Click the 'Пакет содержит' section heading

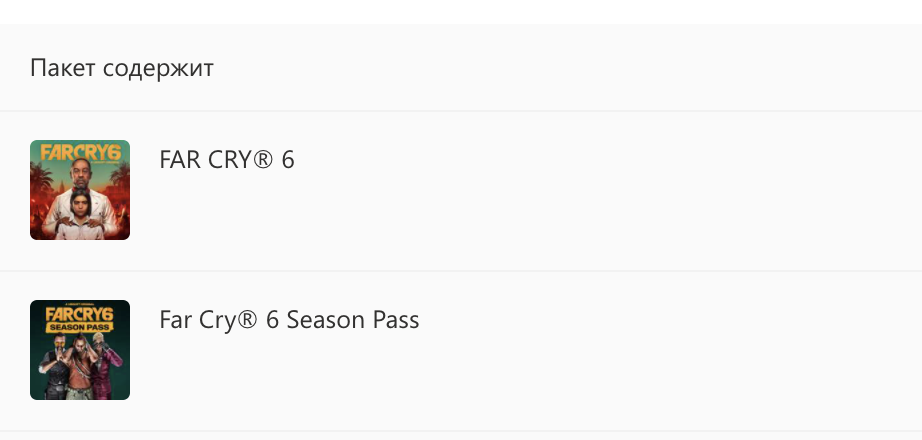tap(122, 68)
